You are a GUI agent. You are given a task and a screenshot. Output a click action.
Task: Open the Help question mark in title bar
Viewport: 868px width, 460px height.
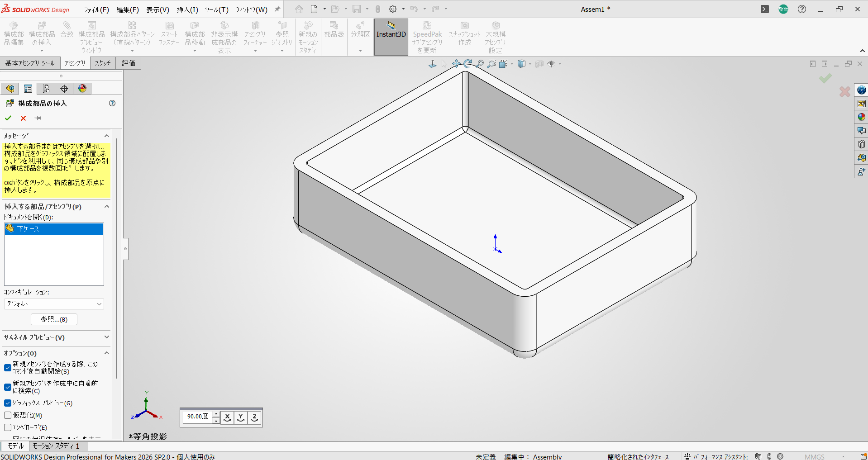click(802, 9)
